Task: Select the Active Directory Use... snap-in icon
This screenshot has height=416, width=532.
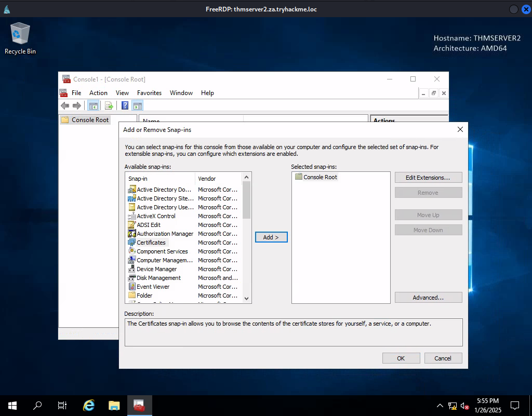Action: [131, 207]
